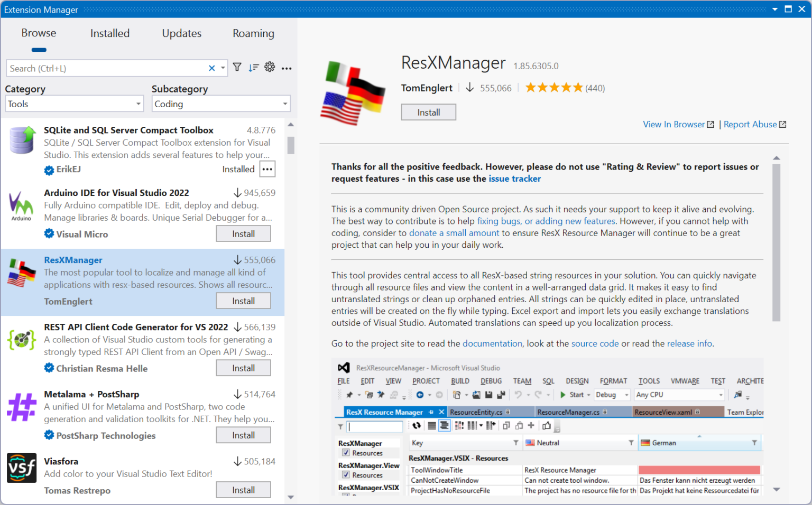
Task: Open the ellipsis options next to the gear
Action: coord(287,68)
